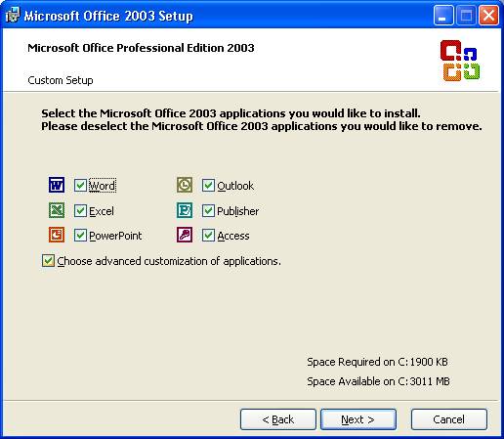Return with the Back button

278,419
